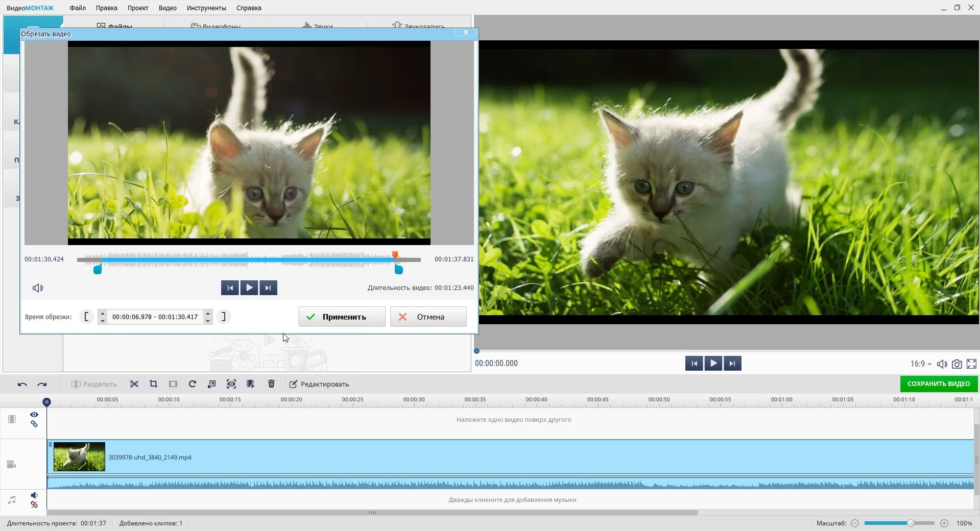Viewport: 980px width, 531px height.
Task: Toggle sound in the trim dialog
Action: coord(38,288)
